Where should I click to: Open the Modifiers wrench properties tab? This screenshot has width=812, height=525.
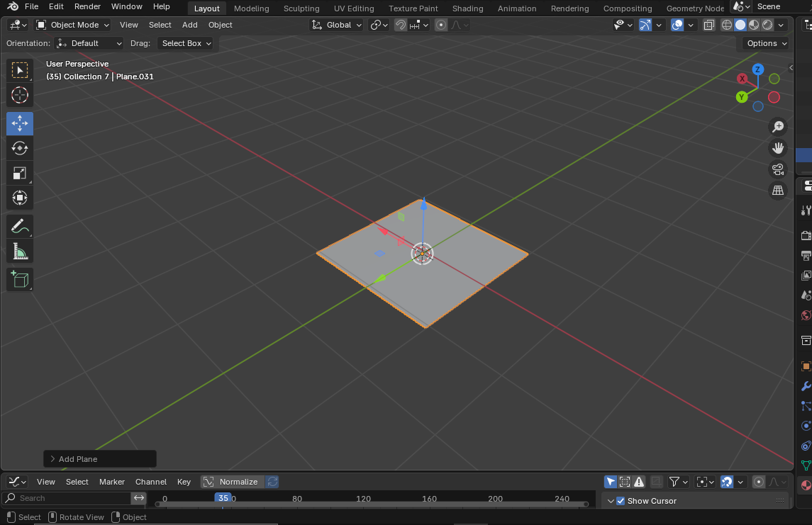tap(806, 386)
